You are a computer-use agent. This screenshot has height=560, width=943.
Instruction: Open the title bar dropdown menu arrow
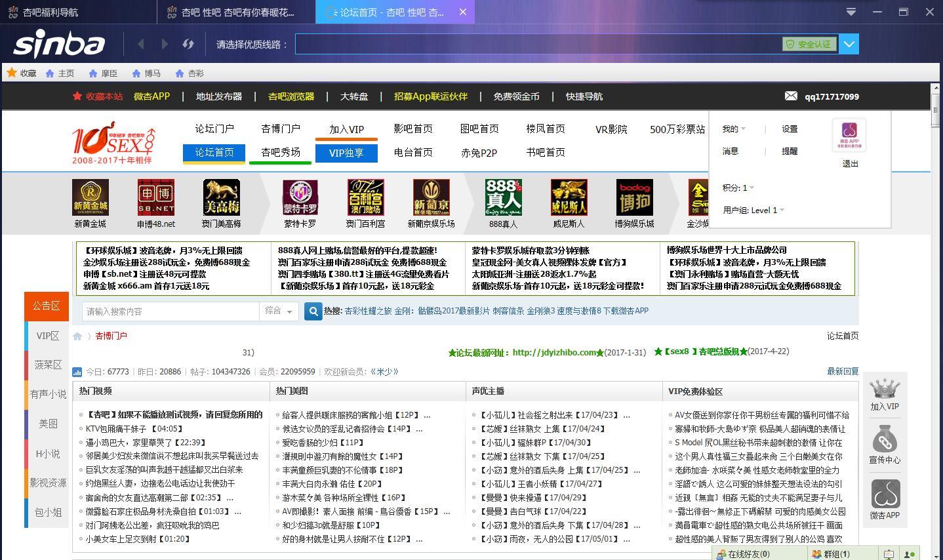point(851,12)
